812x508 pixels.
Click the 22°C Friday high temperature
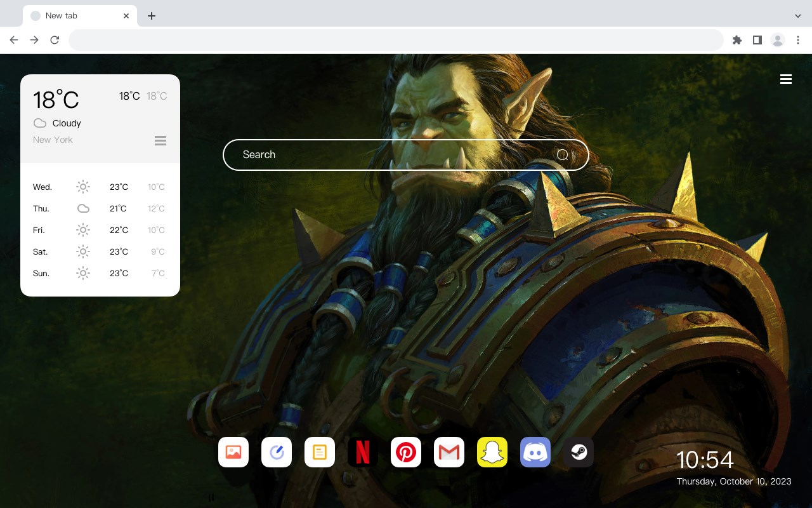tap(119, 230)
